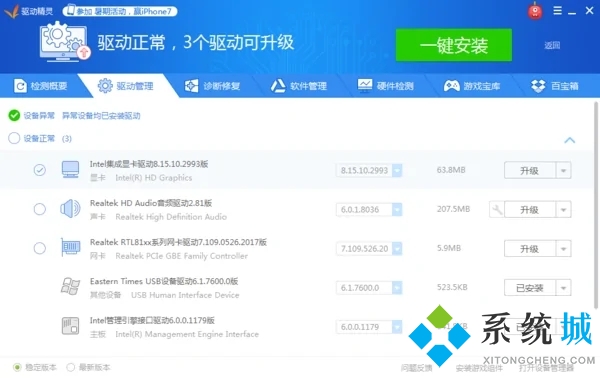Click 已安装 button for Eastern Times USB

click(530, 288)
